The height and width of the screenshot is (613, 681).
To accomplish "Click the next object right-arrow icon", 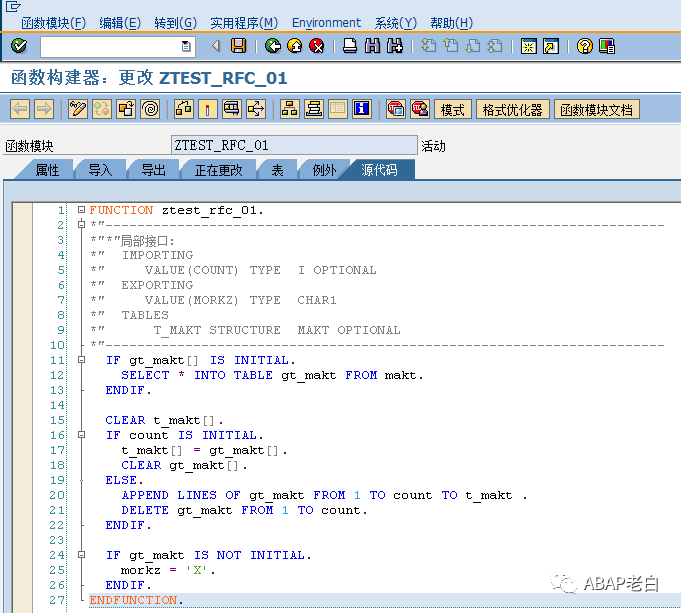I will tap(44, 109).
